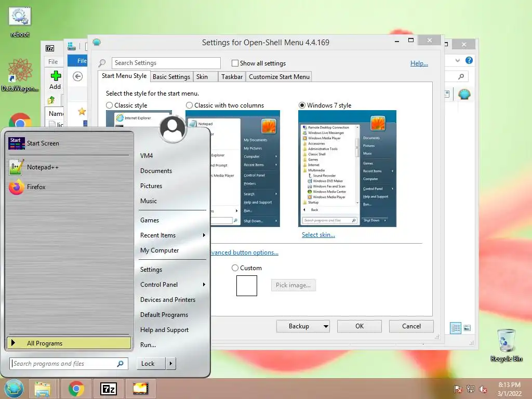This screenshot has height=399, width=532.
Task: Open Run from the start menu
Action: 148,345
